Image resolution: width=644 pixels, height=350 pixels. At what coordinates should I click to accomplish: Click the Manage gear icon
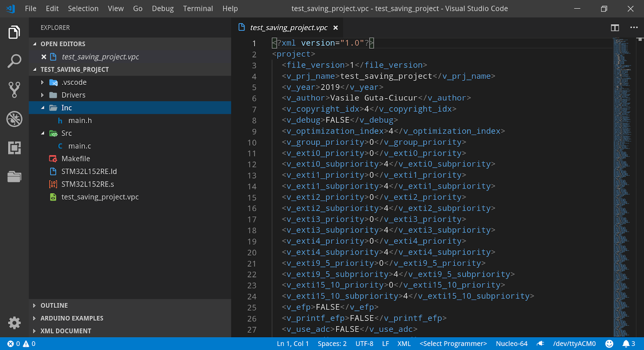14,323
